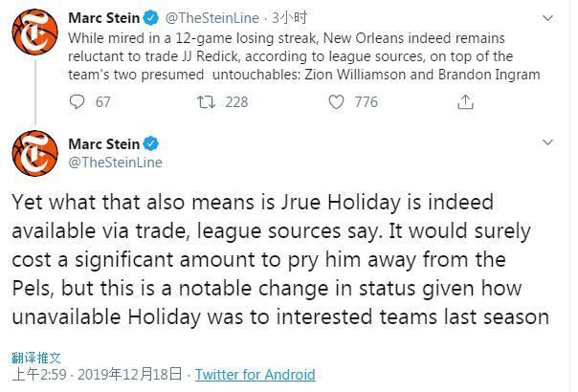Click the verified badge on second tweet
Screen dimensions: 578x392
point(151,143)
